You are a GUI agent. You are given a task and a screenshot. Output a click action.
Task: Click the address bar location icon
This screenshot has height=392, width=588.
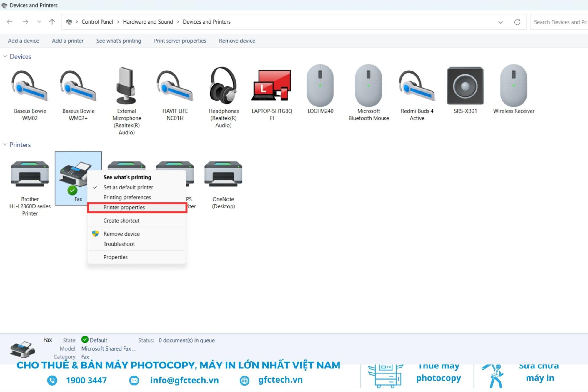pyautogui.click(x=69, y=22)
